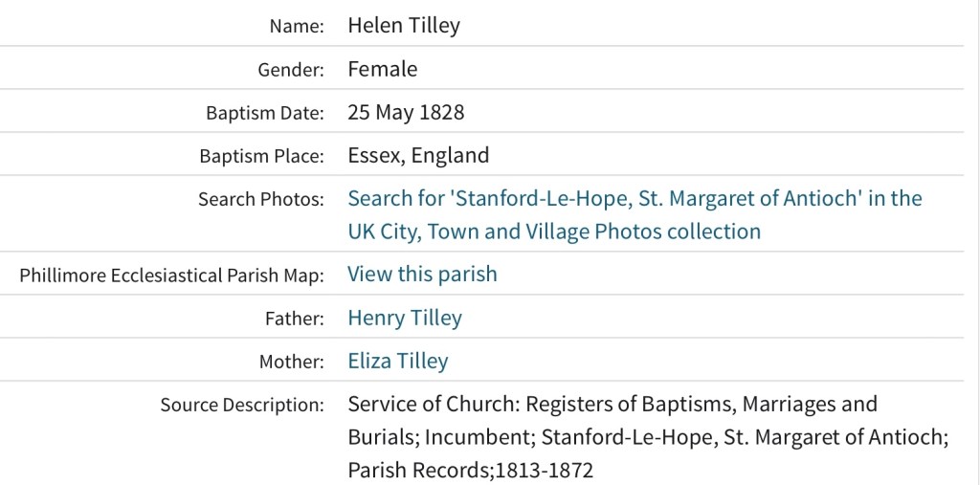Open mother Eliza Tilley's record link
The width and height of the screenshot is (980, 485).
397,362
